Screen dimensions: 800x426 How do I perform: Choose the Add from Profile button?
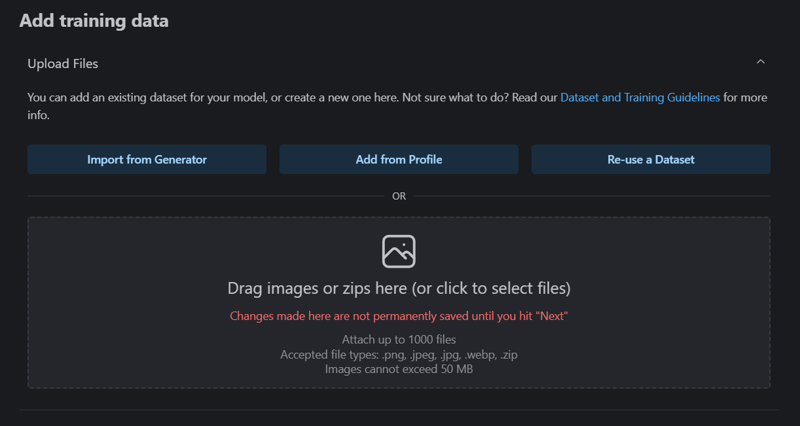[x=399, y=160]
